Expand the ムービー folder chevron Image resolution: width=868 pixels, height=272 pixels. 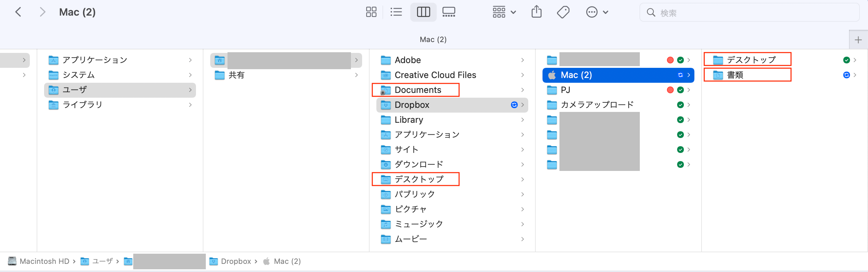[522, 239]
